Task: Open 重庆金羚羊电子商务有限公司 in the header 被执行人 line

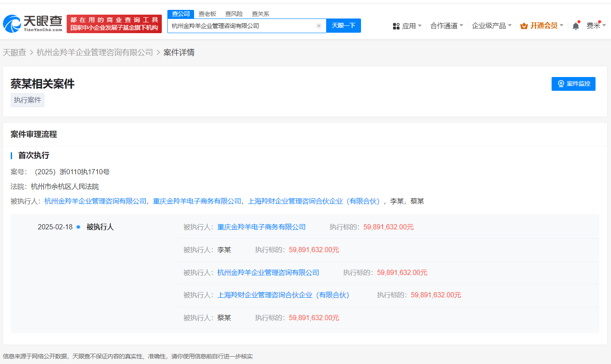Action: point(197,201)
